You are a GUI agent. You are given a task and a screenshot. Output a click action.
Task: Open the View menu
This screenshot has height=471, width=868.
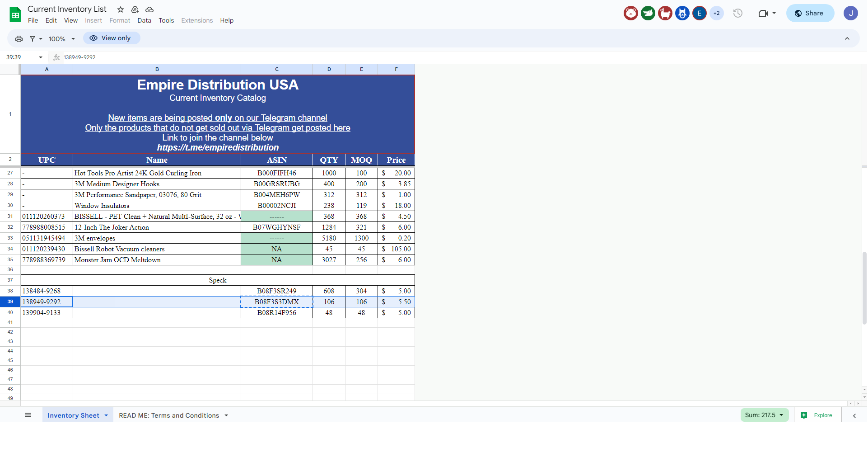[71, 20]
